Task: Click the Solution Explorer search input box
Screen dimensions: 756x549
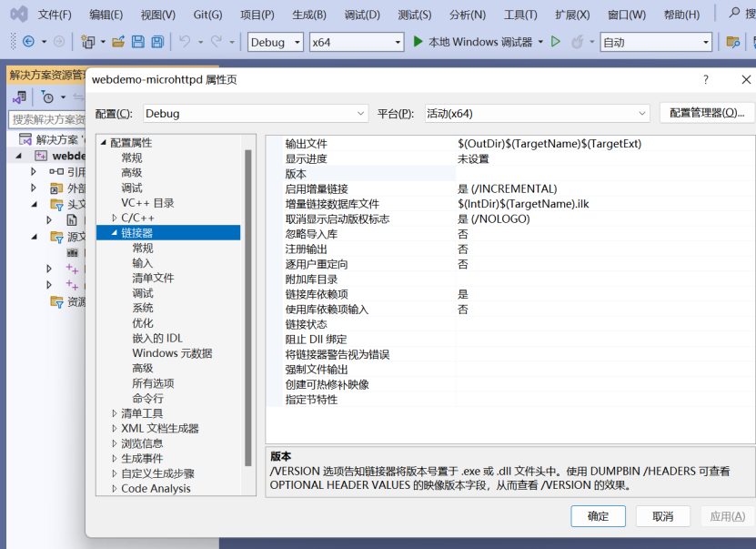Action: point(45,119)
